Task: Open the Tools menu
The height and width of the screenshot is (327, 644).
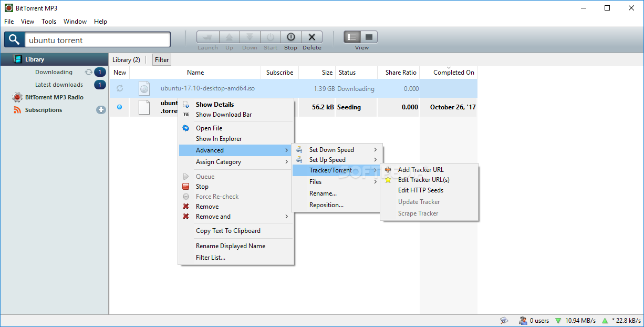Action: 49,22
